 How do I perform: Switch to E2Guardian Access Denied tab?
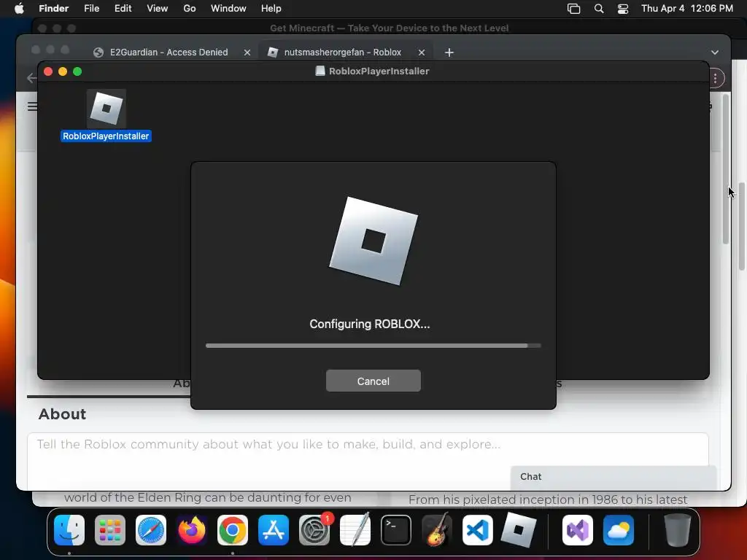click(169, 52)
